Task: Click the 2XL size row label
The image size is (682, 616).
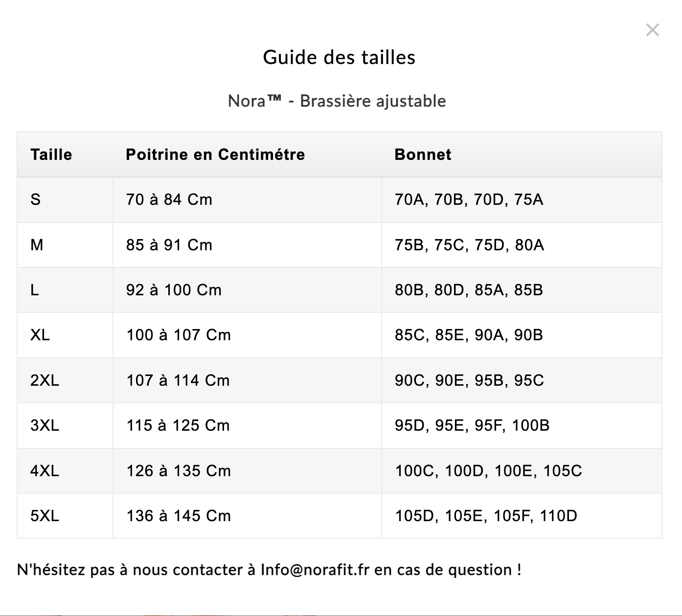Action: 45,380
